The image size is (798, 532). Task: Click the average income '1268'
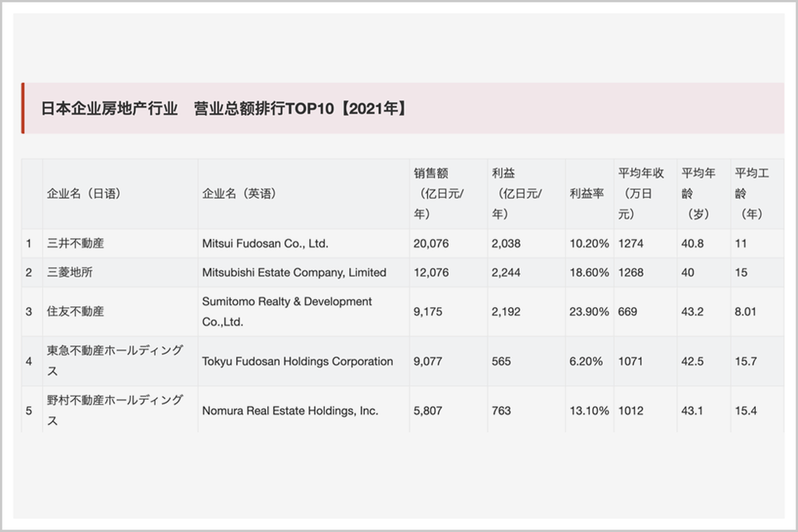coord(630,273)
